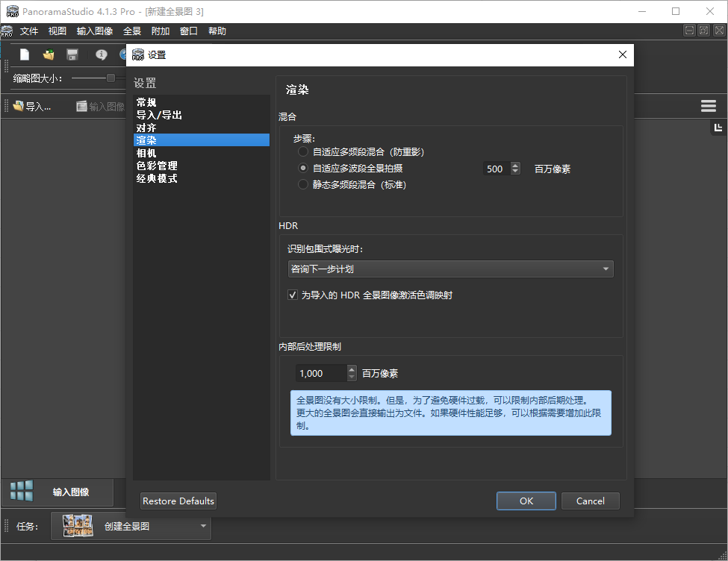Open the 全景 menu
Image resolution: width=728 pixels, height=561 pixels.
click(132, 31)
